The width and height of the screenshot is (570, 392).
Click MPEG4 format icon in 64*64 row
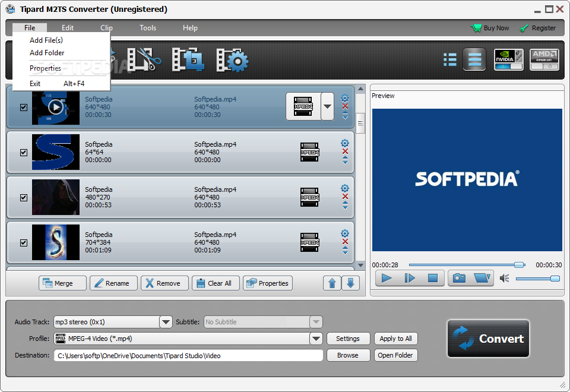pyautogui.click(x=310, y=152)
